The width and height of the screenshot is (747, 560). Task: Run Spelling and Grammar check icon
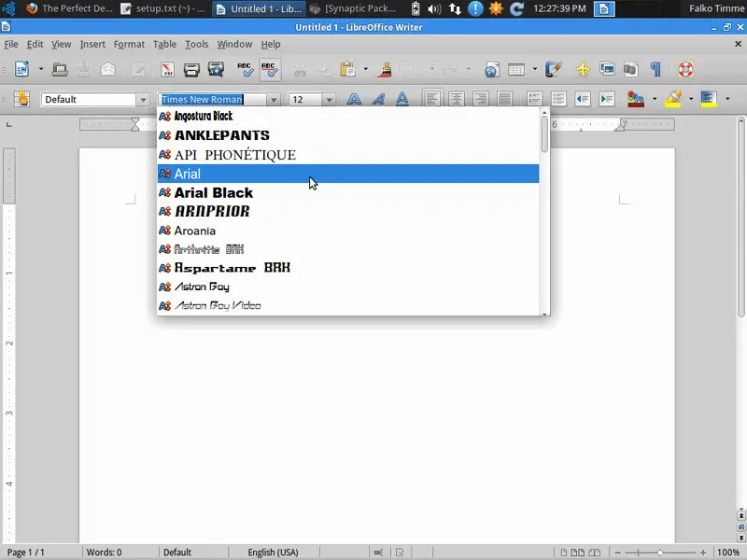click(246, 69)
